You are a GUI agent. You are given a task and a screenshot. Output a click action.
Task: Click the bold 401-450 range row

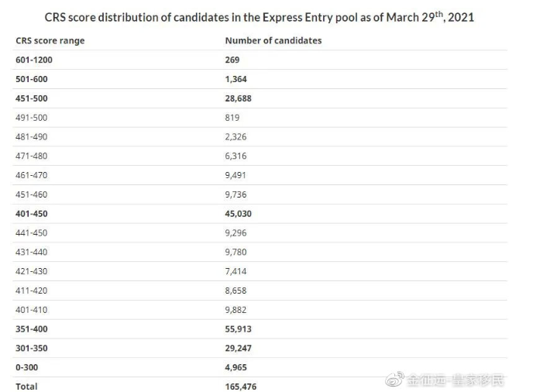(x=260, y=214)
